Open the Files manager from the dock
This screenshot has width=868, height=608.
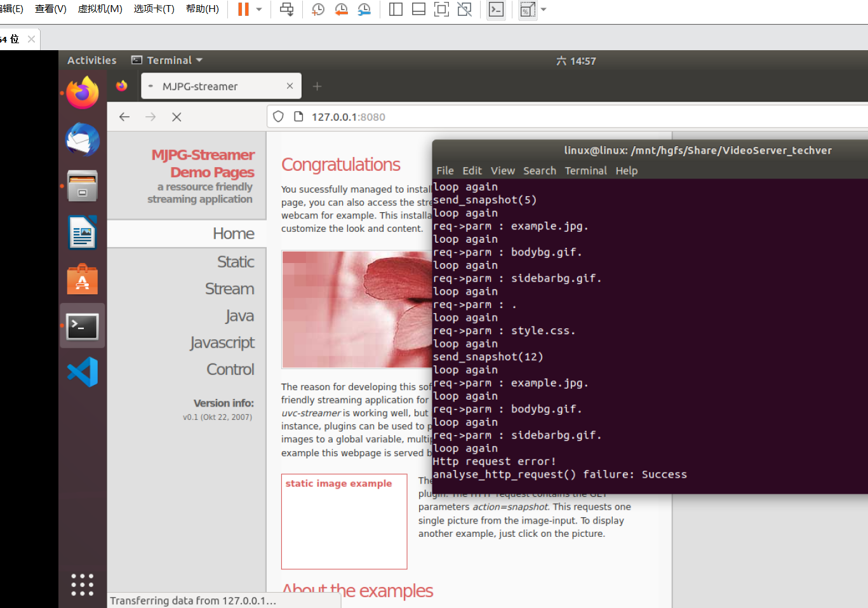(x=83, y=186)
